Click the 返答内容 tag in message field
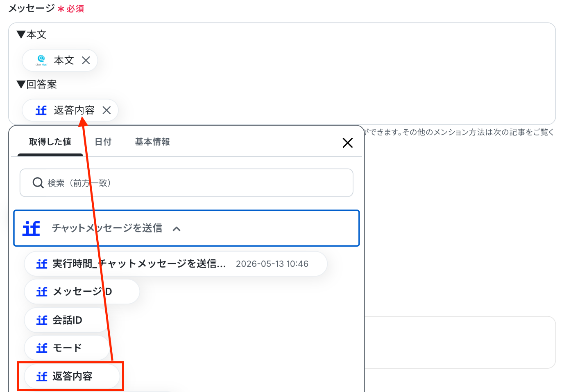Image resolution: width=580 pixels, height=392 pixels. point(70,110)
